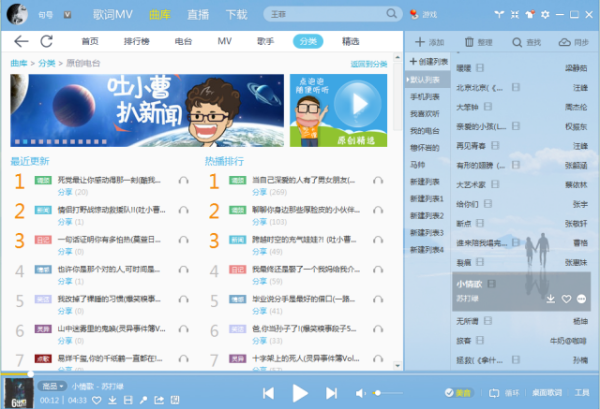Click 创建列表 to create a playlist
Image resolution: width=600 pixels, height=409 pixels.
429,62
